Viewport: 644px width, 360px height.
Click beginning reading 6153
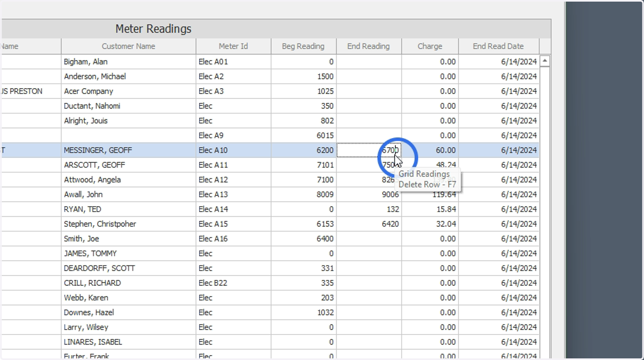click(x=325, y=224)
